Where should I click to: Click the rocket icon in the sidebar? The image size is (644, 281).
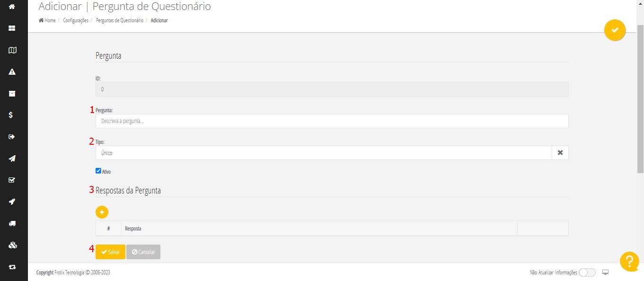12,202
